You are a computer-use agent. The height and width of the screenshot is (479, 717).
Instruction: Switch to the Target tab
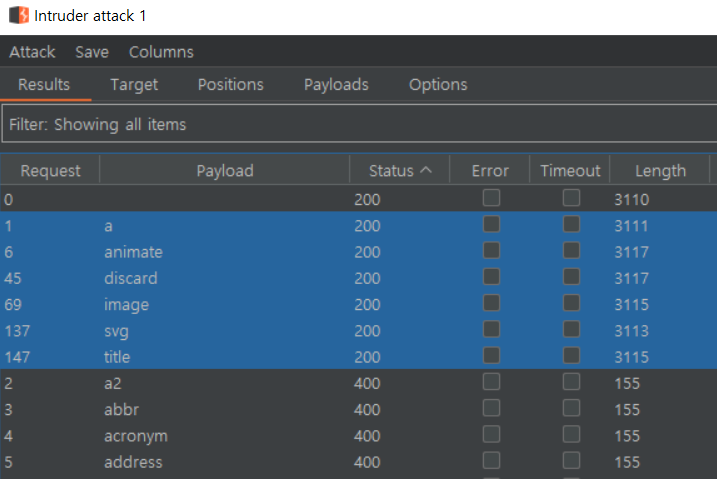[x=134, y=85]
